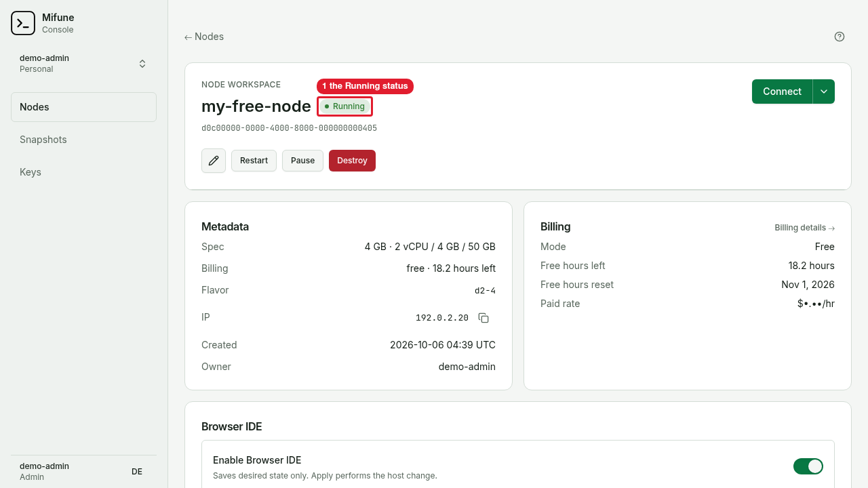This screenshot has height=488, width=868.
Task: Click the node ID d0c00000-0000-4000-8000-000000000405
Action: [x=289, y=128]
